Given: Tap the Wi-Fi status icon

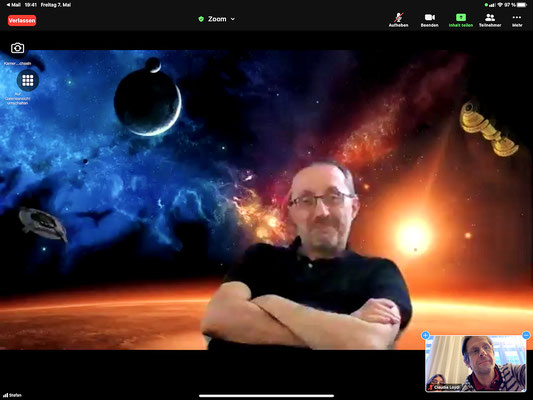Looking at the screenshot, I should pyautogui.click(x=500, y=5).
